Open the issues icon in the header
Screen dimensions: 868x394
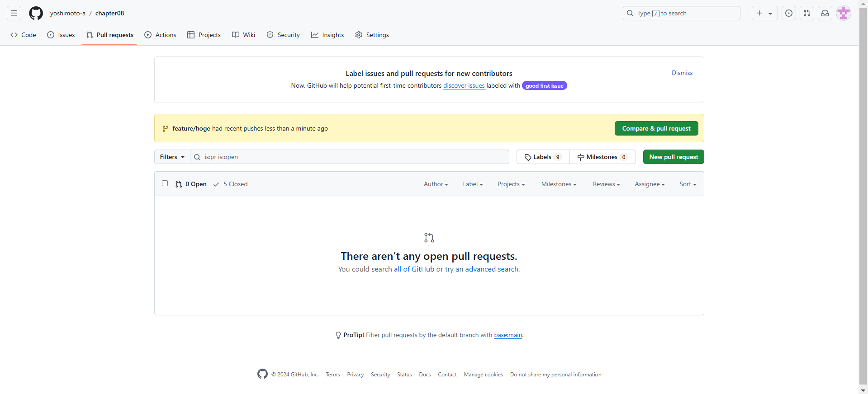pos(789,13)
